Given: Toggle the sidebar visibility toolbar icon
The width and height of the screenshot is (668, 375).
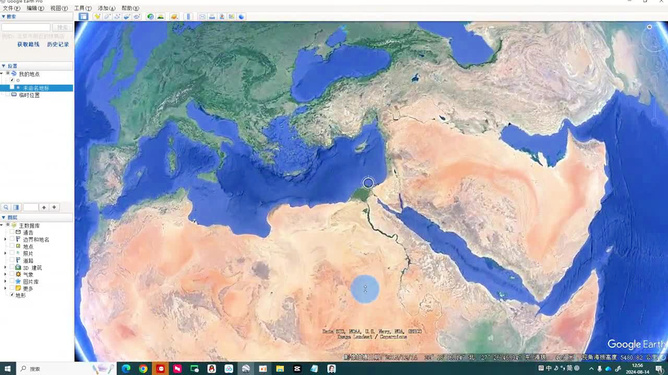Looking at the screenshot, I should [83, 17].
